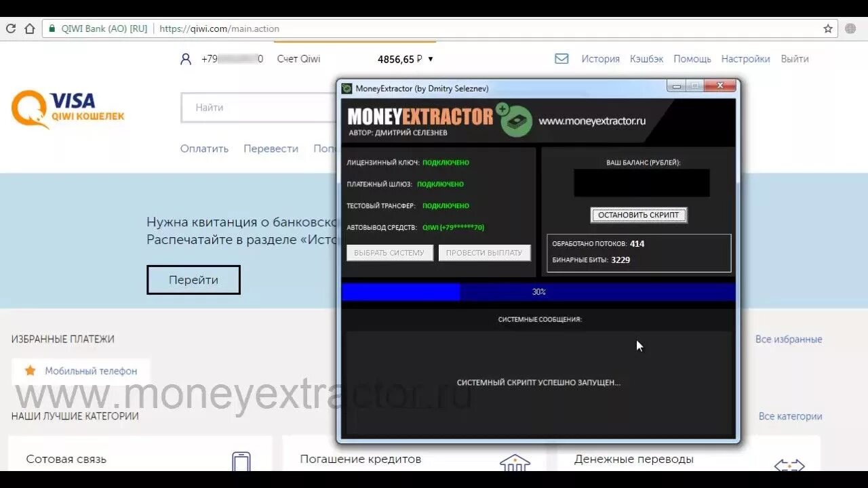868x488 pixels.
Task: Click the star icon beside Мобильный телефон
Action: (x=30, y=371)
